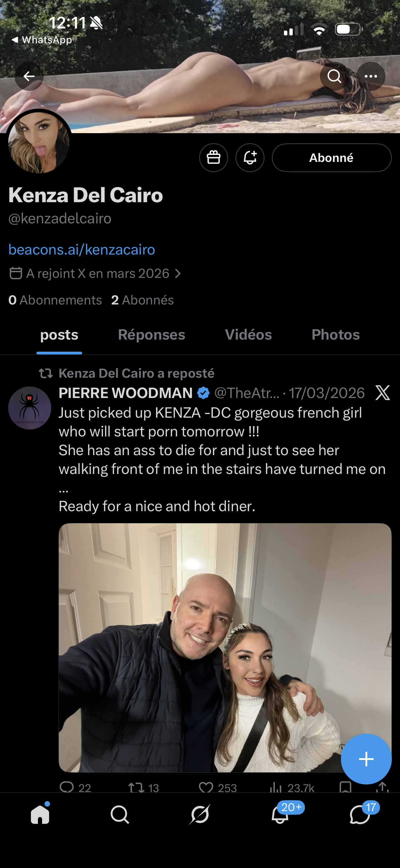Toggle the Abonné follow button

[x=331, y=158]
